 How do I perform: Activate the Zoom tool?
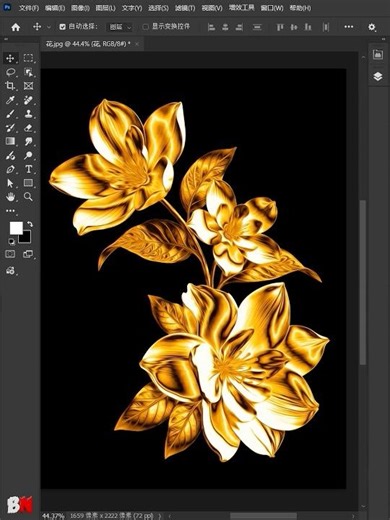click(28, 197)
